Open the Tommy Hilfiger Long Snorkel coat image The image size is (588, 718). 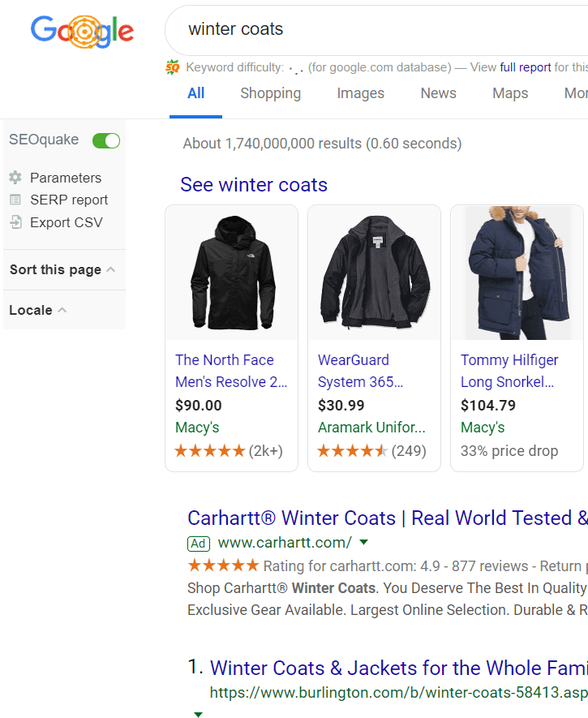click(x=517, y=273)
